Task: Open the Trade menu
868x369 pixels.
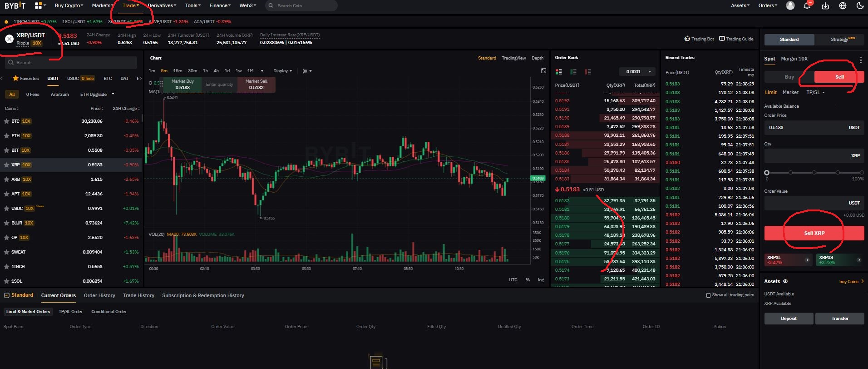Action: (x=131, y=5)
